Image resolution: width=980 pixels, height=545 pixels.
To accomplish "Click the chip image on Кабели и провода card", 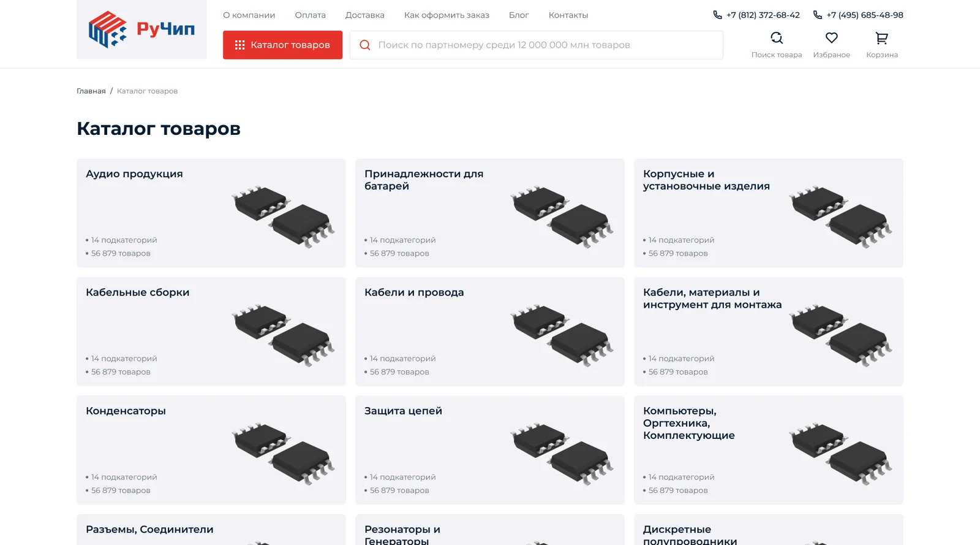I will click(x=562, y=335).
